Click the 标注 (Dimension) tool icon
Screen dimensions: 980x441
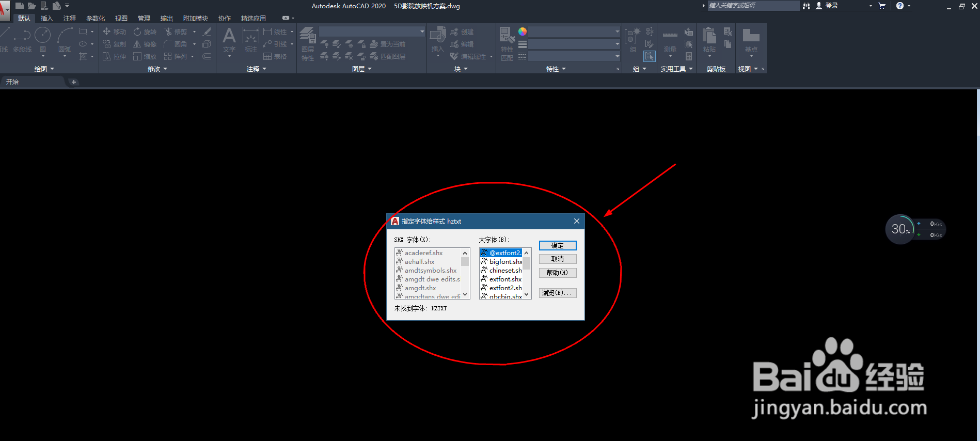(251, 40)
